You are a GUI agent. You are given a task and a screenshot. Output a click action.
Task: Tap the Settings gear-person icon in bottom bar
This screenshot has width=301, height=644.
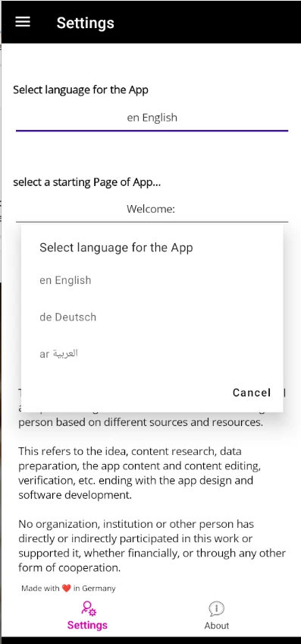89,608
